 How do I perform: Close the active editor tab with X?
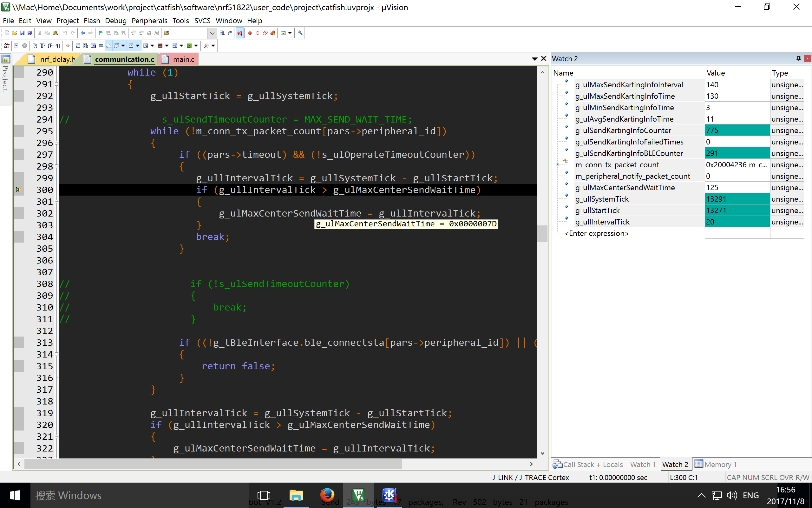click(544, 59)
